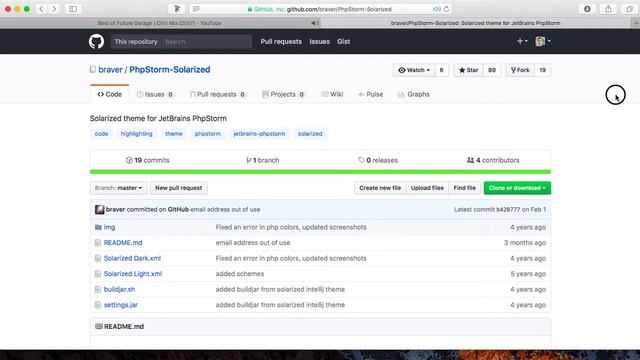Viewport: 640px width, 360px height.
Task: Open Solarized Light.xml file
Action: tap(133, 274)
